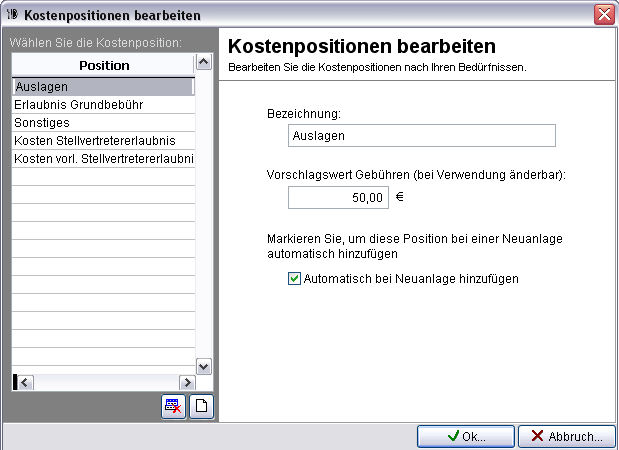Confirm with the Ok button
The width and height of the screenshot is (619, 450).
pos(465,436)
